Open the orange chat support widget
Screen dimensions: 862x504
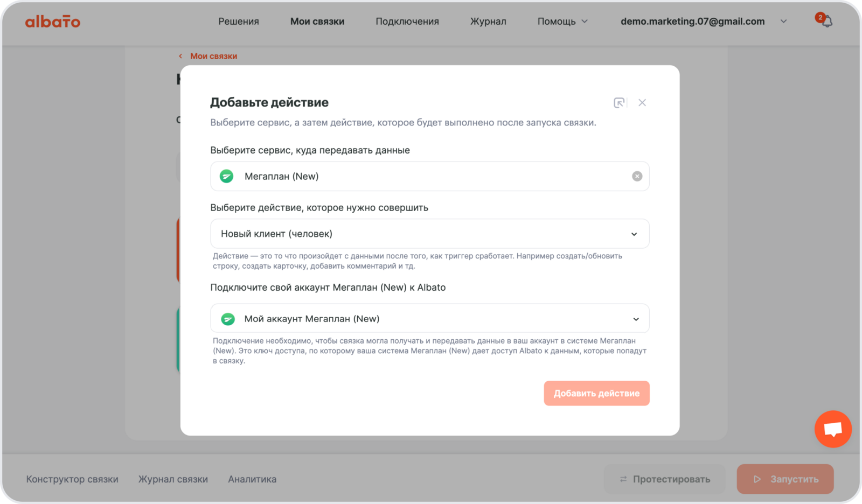[833, 429]
